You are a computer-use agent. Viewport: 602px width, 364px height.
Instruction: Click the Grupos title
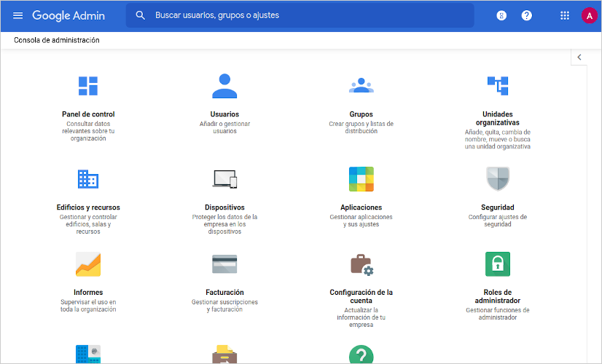click(x=361, y=114)
